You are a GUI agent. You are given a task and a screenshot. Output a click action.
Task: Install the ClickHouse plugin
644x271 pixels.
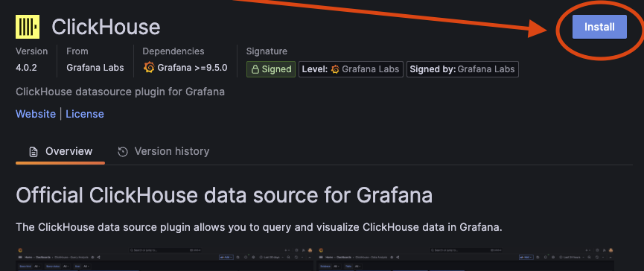pyautogui.click(x=599, y=27)
